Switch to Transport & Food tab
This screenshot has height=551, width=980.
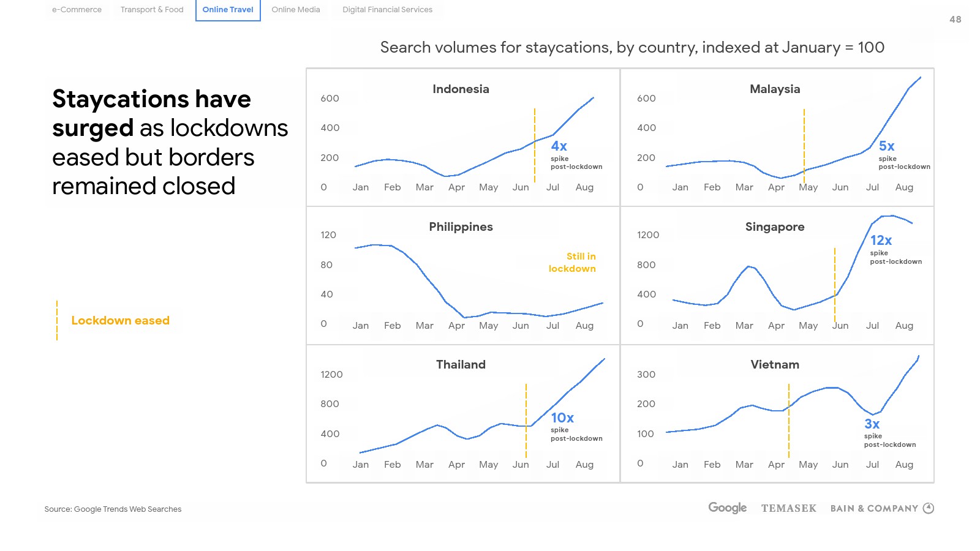click(x=152, y=10)
